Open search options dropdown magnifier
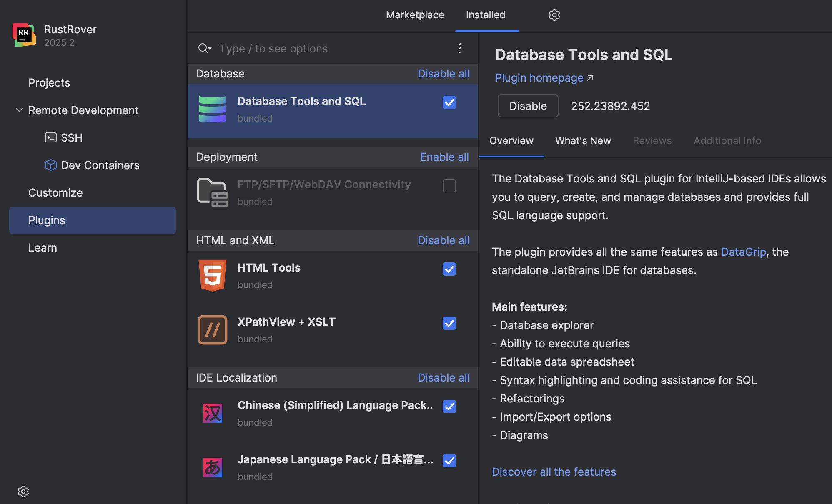Viewport: 832px width, 504px height. [x=204, y=48]
